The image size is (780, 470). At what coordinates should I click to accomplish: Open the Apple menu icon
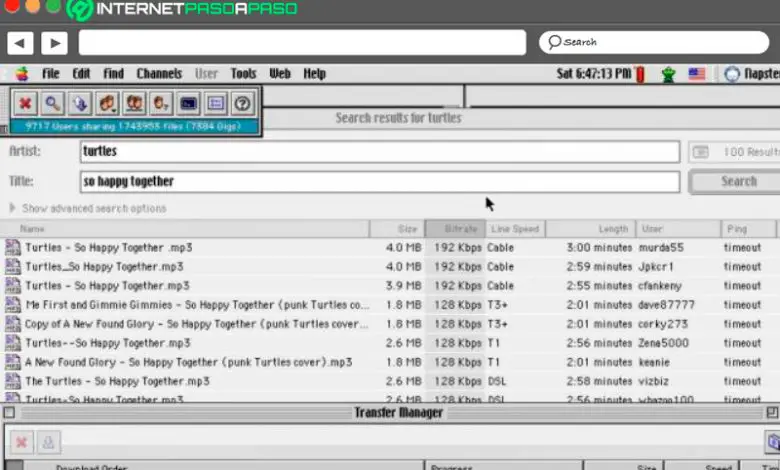[22, 74]
